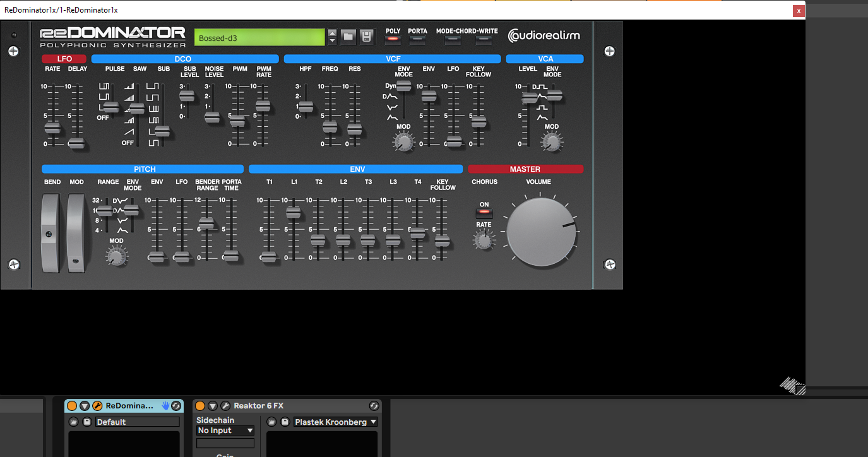Unfold ReDominator device parameters triangle

click(85, 406)
